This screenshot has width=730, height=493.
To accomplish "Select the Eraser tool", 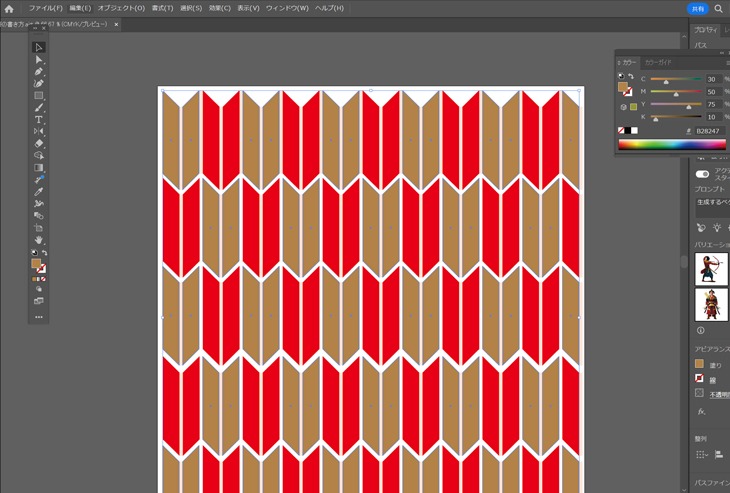I will (39, 144).
